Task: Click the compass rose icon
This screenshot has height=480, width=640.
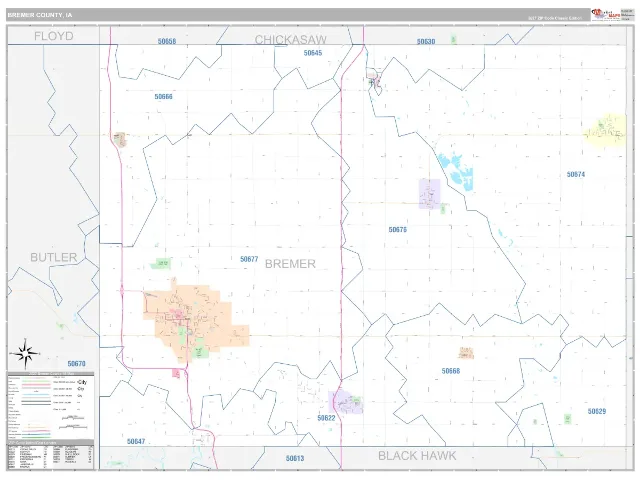Action: point(24,353)
